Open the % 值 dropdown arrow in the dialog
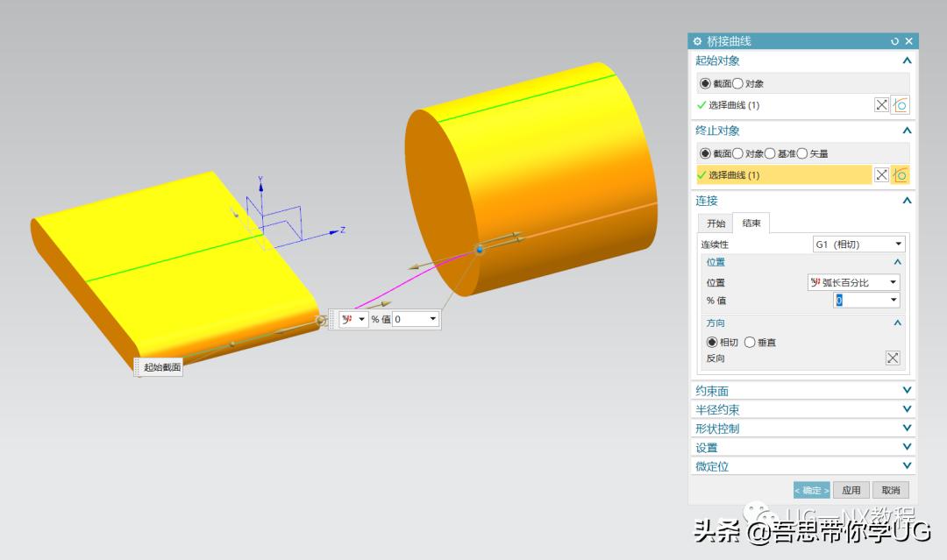The image size is (947, 560). coord(894,300)
